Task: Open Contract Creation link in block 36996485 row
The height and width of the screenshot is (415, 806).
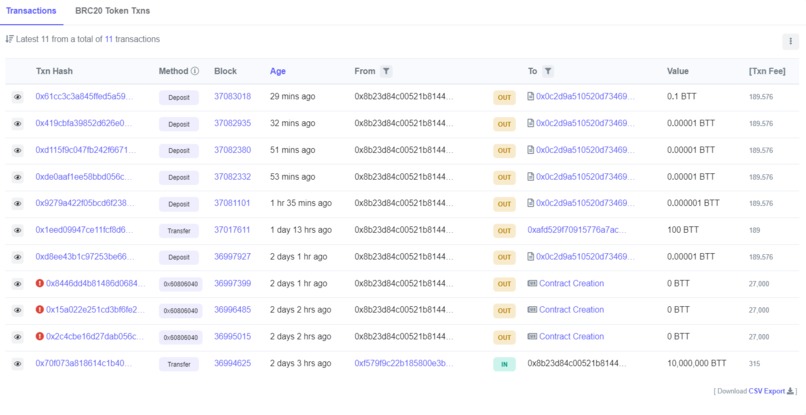Action: [x=571, y=310]
